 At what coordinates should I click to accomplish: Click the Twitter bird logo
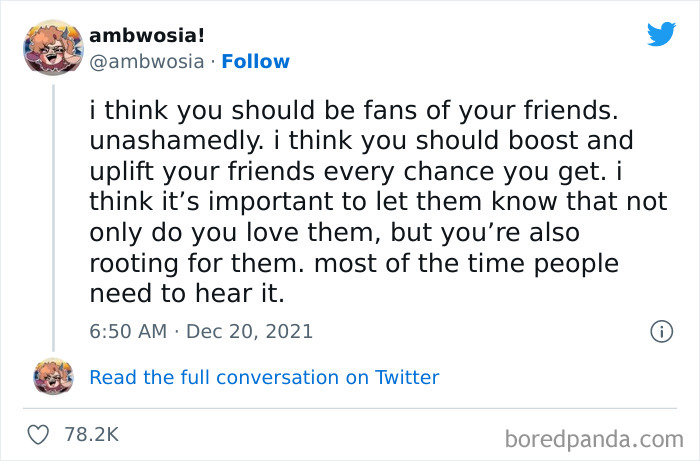[661, 35]
